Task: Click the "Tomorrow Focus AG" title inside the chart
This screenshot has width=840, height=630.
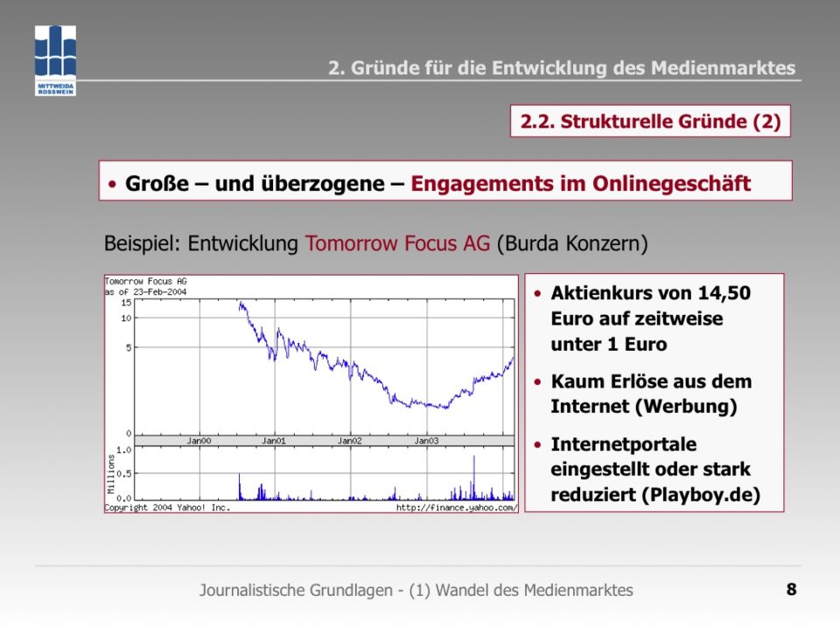Action: pos(146,281)
